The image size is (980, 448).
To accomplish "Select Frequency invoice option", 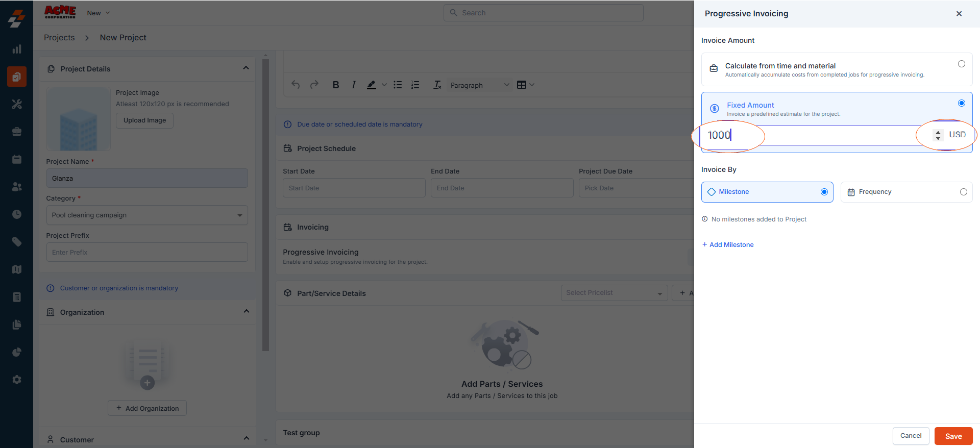I will tap(906, 192).
